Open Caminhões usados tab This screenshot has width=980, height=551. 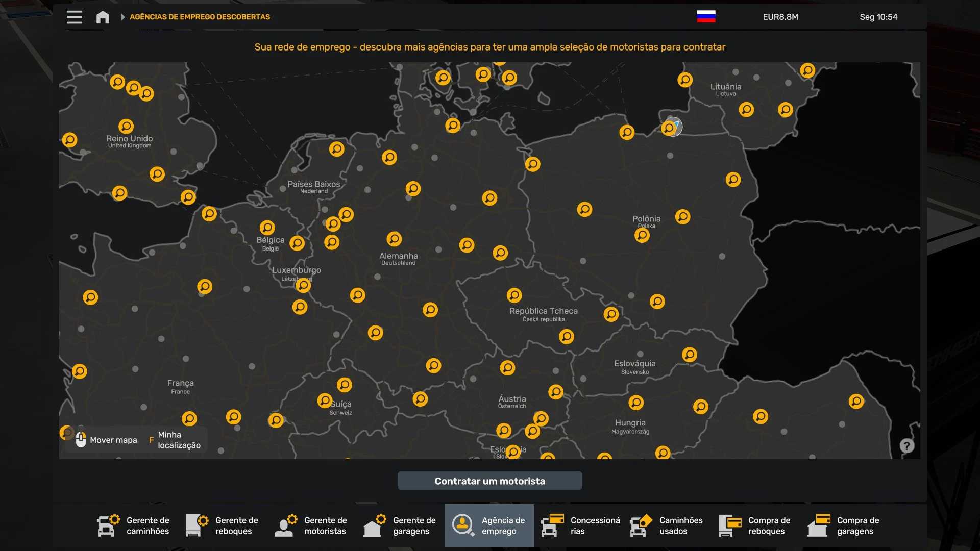click(667, 525)
